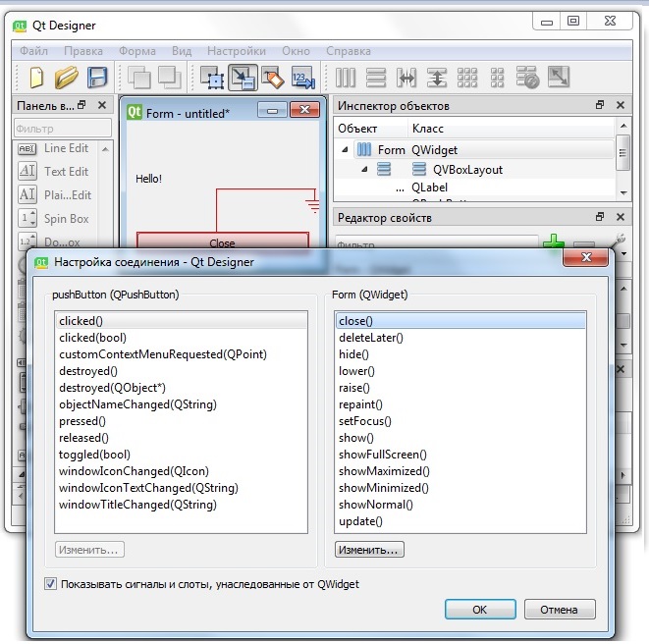Select the hide() slot
The height and width of the screenshot is (644, 649).
tap(460, 354)
